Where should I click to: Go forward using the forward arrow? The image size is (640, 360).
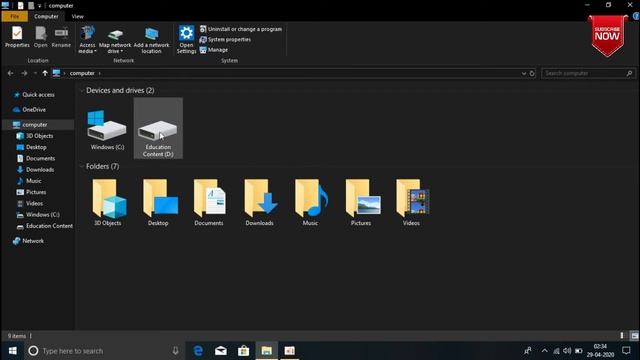(24, 73)
